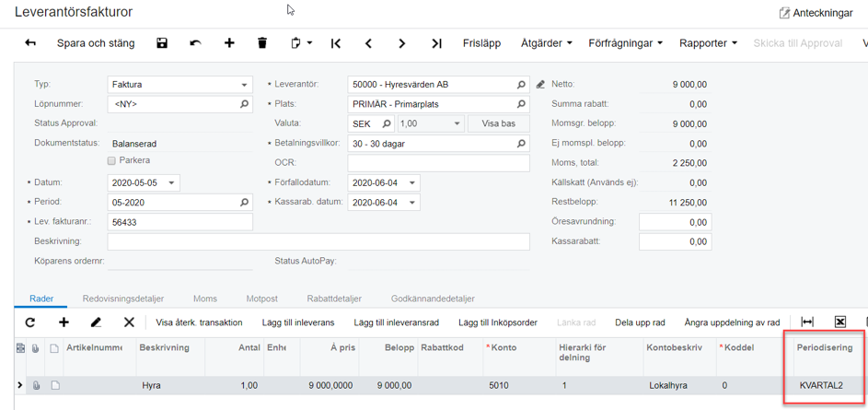Click the Beskrivning text field
The height and width of the screenshot is (410, 868).
[318, 241]
